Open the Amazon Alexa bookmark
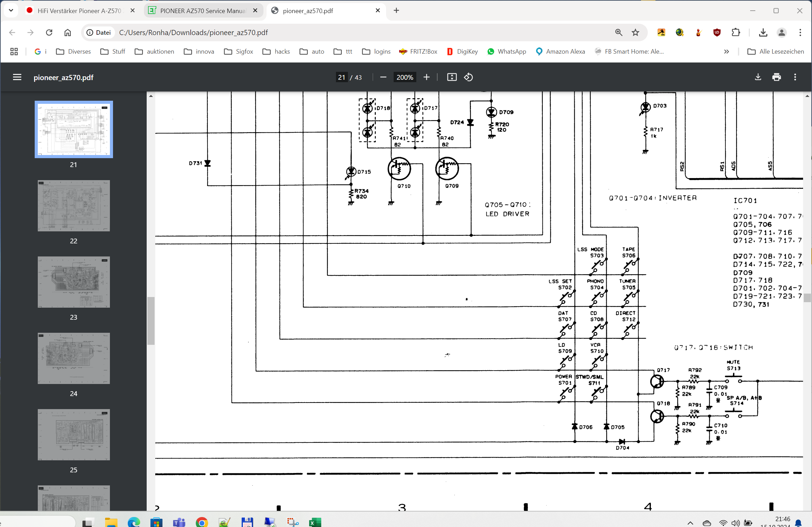This screenshot has width=812, height=527. (560, 52)
